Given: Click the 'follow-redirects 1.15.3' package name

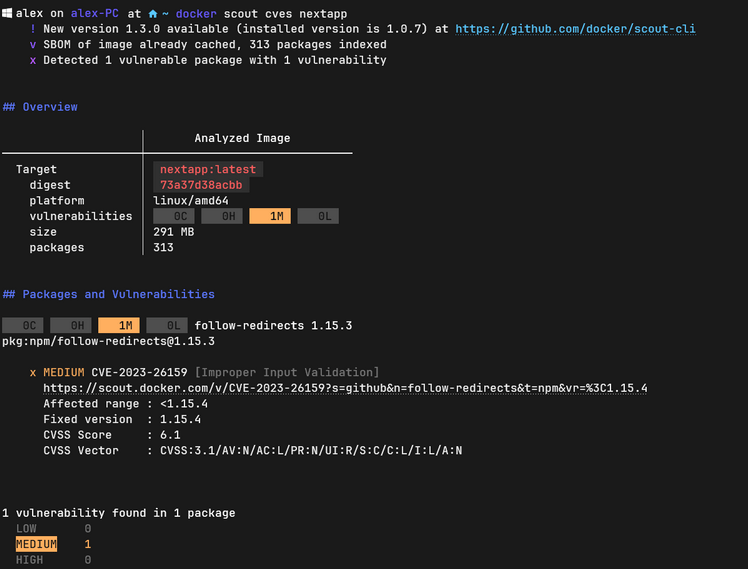Looking at the screenshot, I should 273,325.
